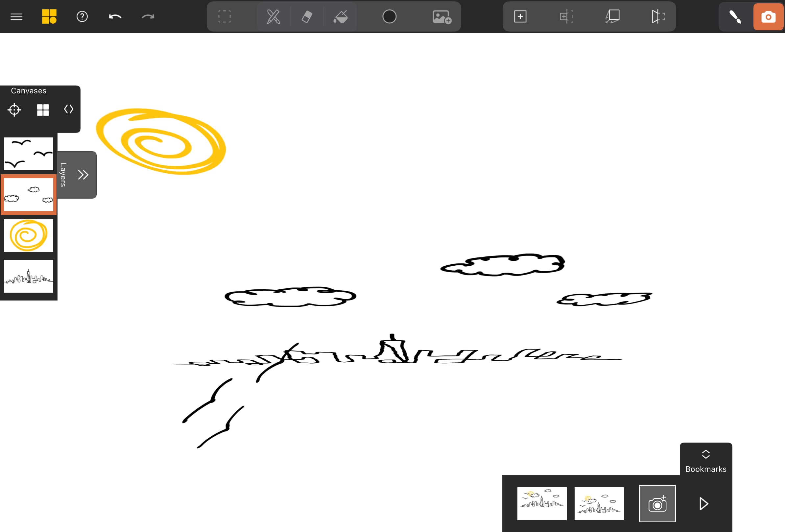Open canvases grid view icon
The height and width of the screenshot is (532, 785).
[43, 110]
